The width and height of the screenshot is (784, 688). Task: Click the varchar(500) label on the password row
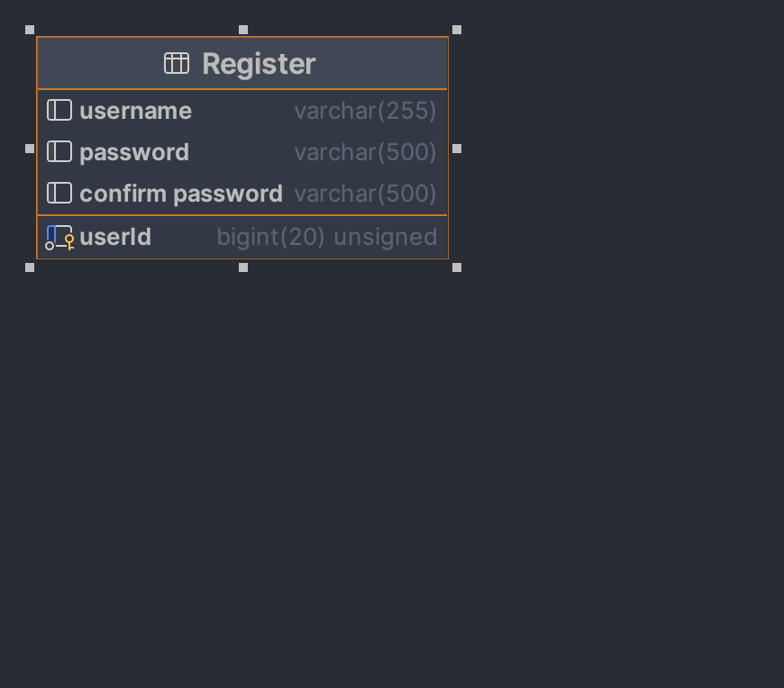365,151
